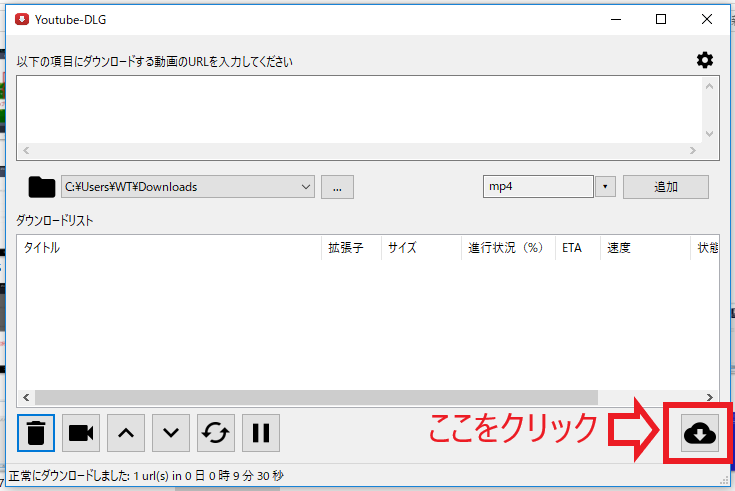Click URL box horizontal scroll-right arrow
This screenshot has height=491, width=735.
pyautogui.click(x=693, y=151)
